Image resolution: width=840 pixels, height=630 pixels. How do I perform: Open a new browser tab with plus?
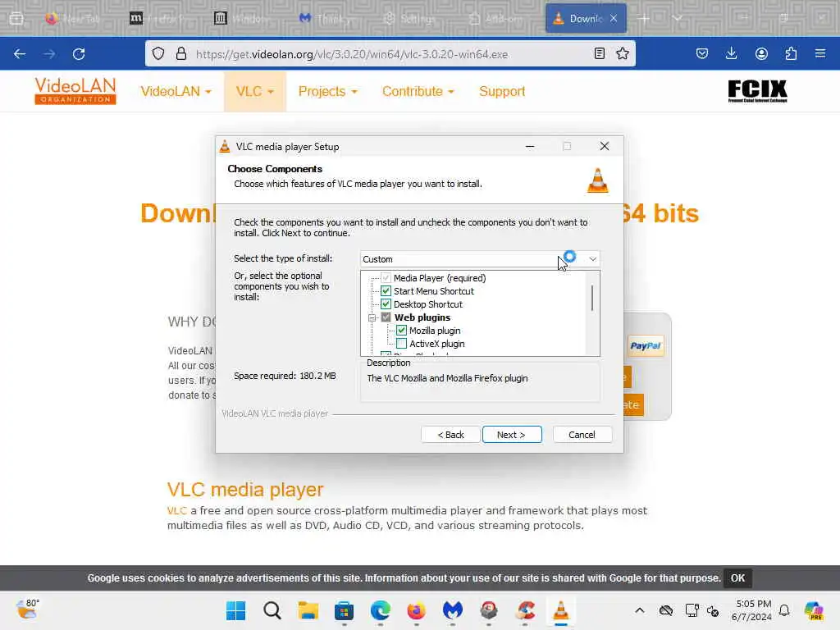pyautogui.click(x=644, y=19)
